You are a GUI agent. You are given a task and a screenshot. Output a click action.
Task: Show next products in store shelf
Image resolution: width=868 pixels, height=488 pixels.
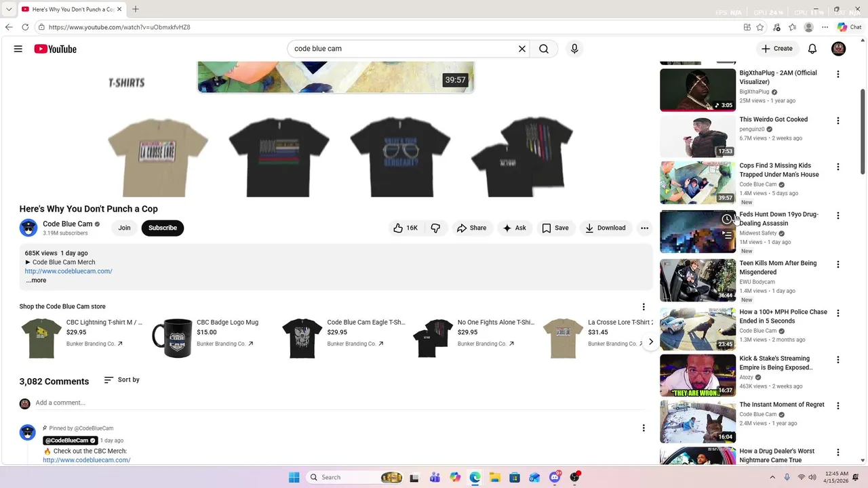[650, 342]
